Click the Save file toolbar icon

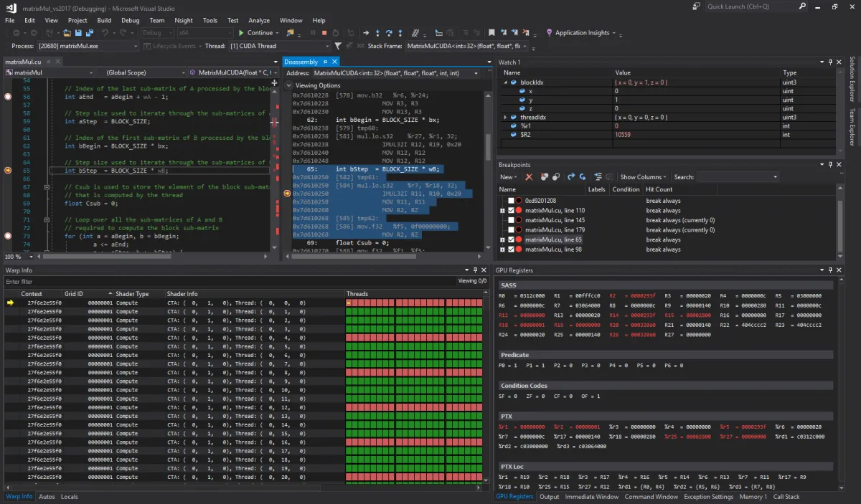(78, 33)
